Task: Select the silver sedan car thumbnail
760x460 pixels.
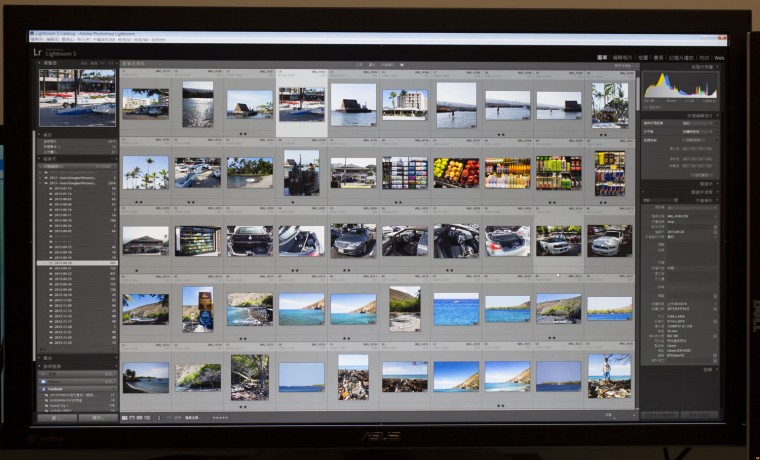Action: click(x=353, y=240)
